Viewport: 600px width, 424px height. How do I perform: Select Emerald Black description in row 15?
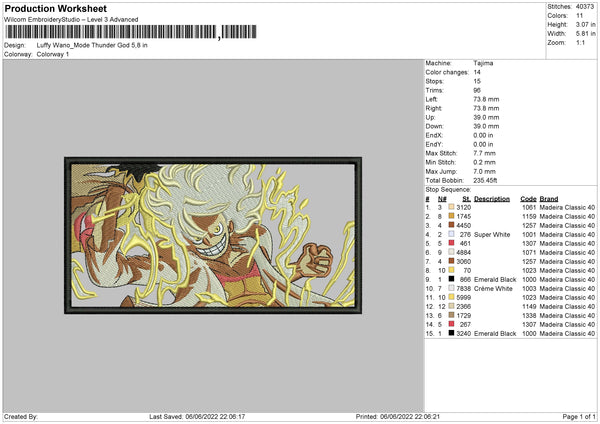[x=495, y=333]
